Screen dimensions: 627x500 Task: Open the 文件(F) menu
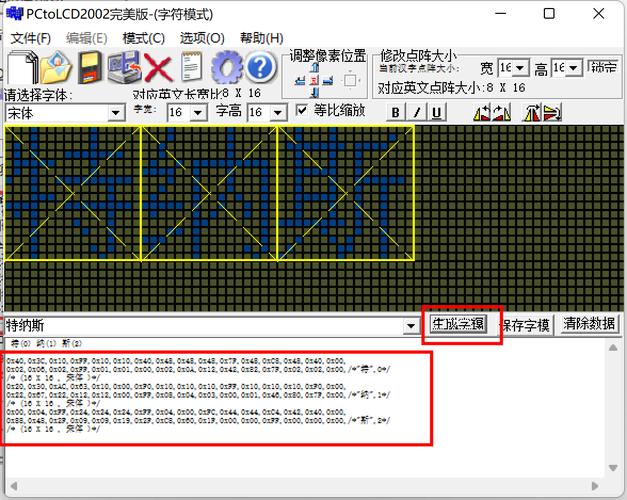[30, 38]
